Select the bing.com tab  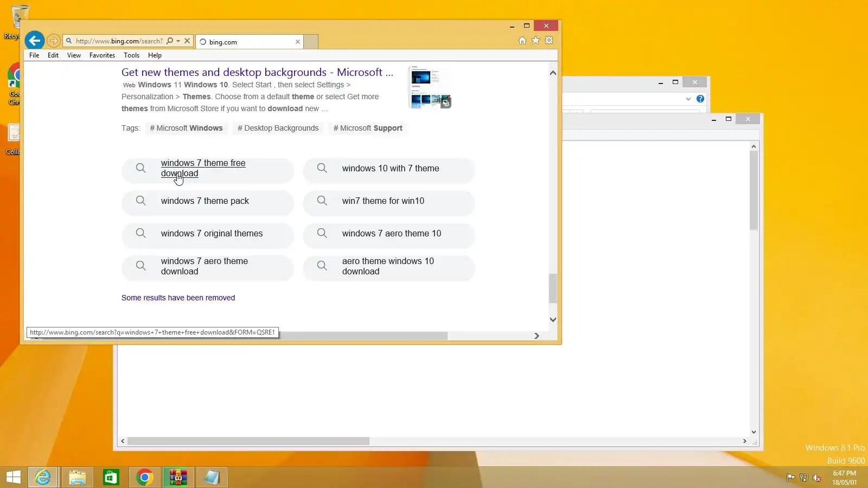pos(249,42)
